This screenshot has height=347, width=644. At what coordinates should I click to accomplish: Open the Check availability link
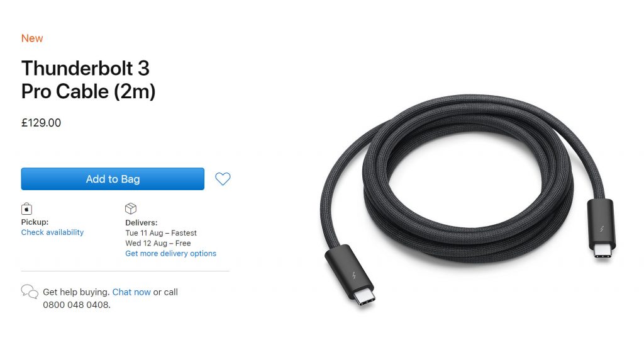[53, 232]
